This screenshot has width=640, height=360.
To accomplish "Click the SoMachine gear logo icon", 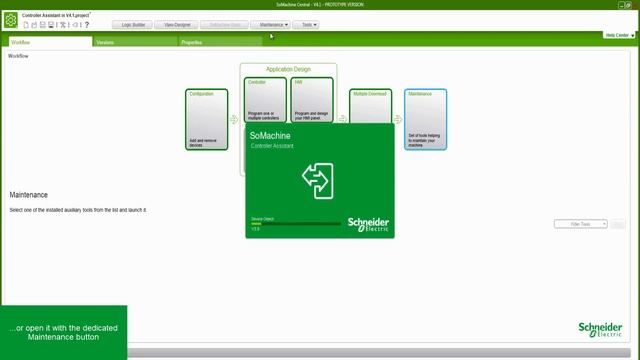I will coord(11,20).
